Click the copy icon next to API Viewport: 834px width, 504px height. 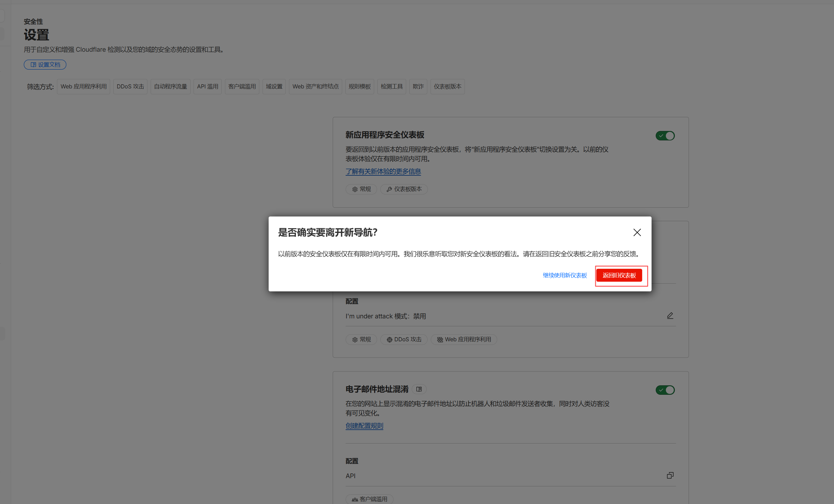click(x=670, y=476)
